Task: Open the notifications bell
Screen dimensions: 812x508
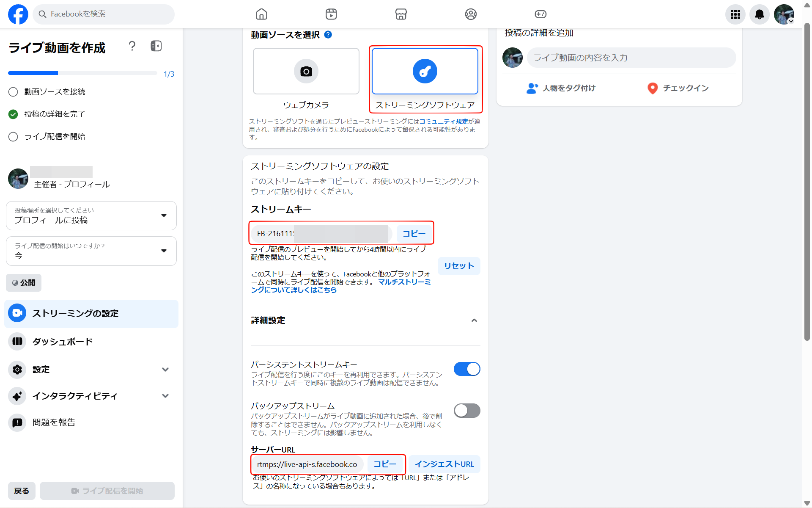Action: click(x=760, y=14)
